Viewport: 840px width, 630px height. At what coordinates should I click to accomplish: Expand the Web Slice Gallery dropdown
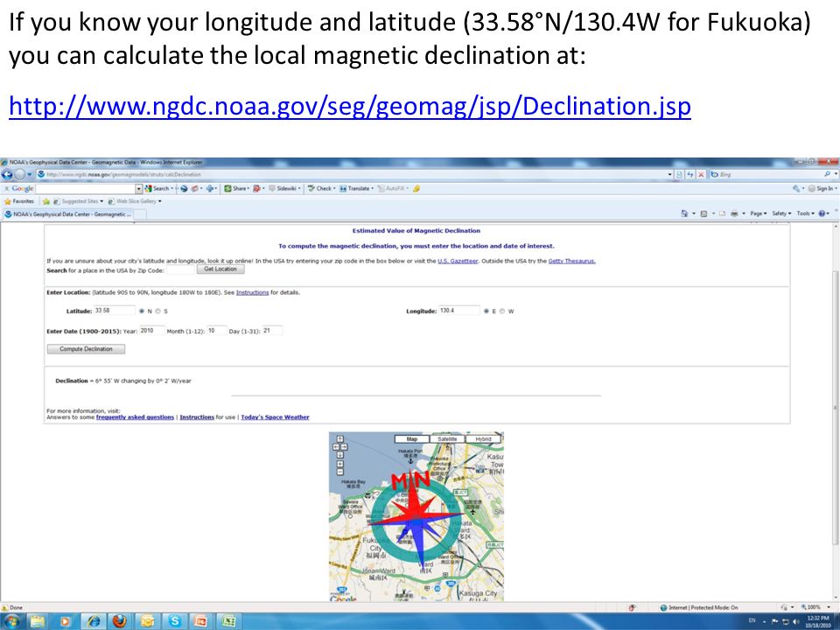(159, 201)
